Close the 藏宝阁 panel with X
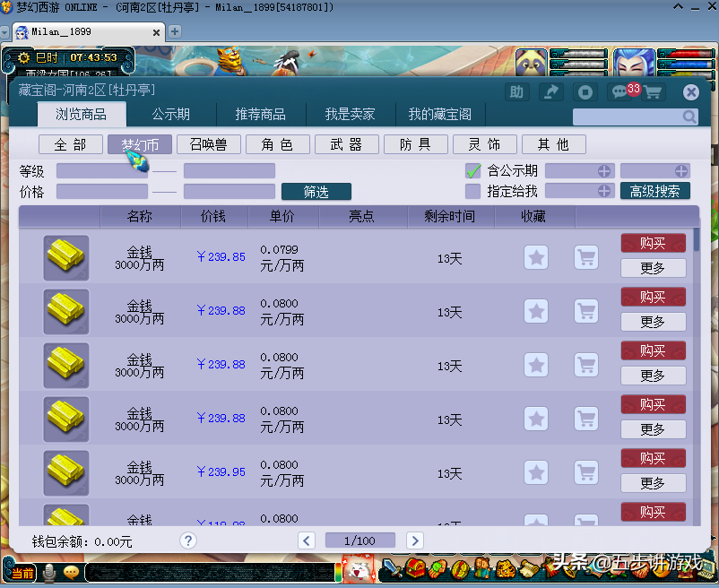 (690, 92)
